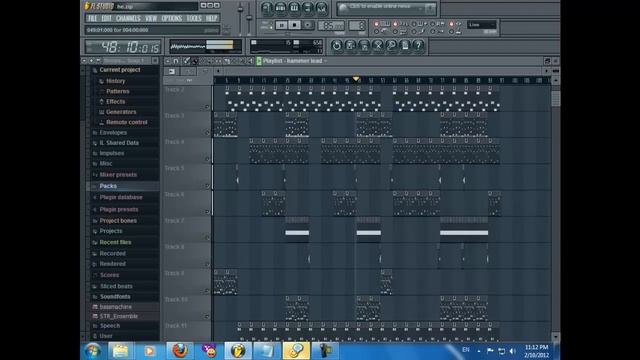Open the Project info clipboard icon
The height and width of the screenshot is (360, 640).
(405, 45)
